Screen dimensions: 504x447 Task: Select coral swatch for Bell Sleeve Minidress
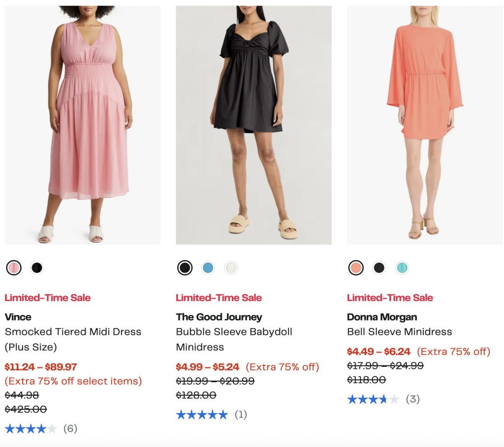pyautogui.click(x=356, y=268)
